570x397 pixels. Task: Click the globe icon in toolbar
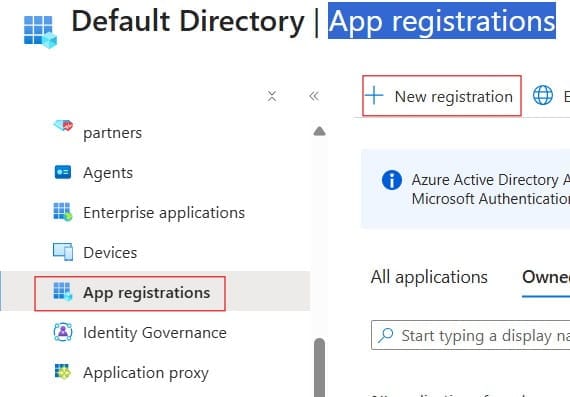point(543,95)
